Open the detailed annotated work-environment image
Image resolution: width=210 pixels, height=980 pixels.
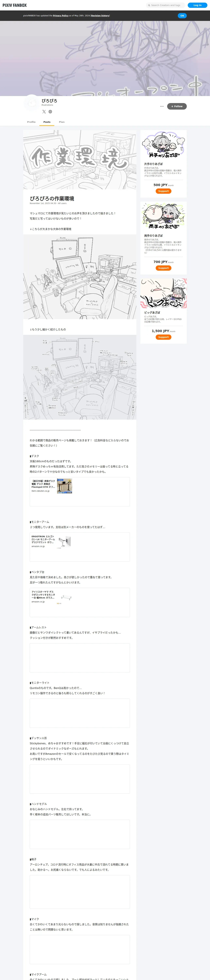[x=80, y=377]
